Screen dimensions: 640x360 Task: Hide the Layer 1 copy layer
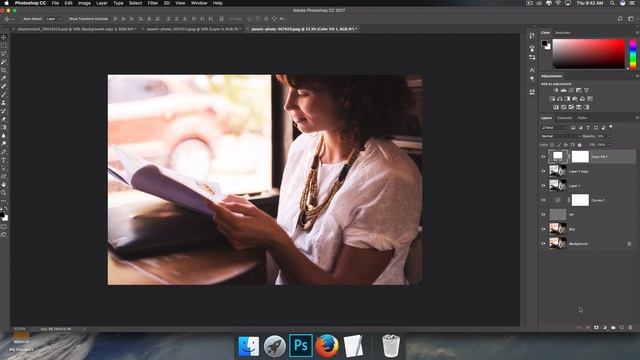[x=543, y=171]
